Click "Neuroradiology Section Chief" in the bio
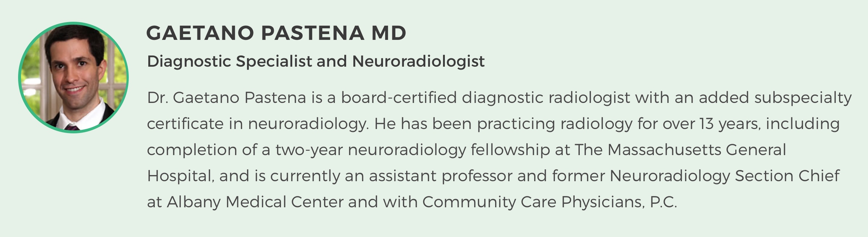 [x=724, y=176]
